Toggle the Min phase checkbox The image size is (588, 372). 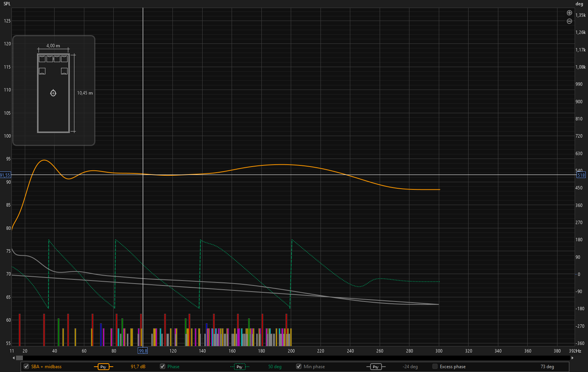pos(299,366)
